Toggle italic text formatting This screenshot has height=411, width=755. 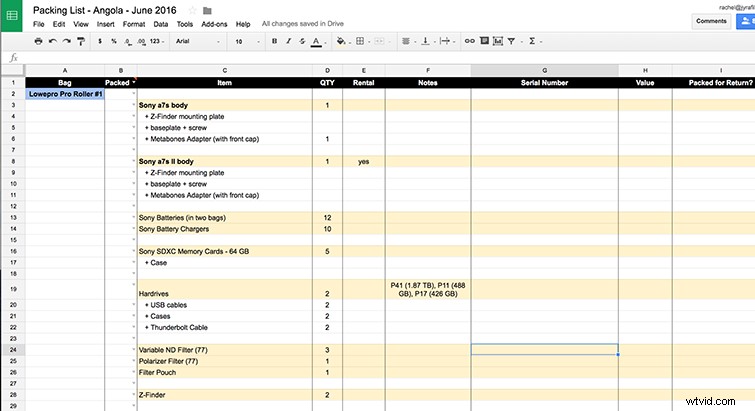click(287, 42)
